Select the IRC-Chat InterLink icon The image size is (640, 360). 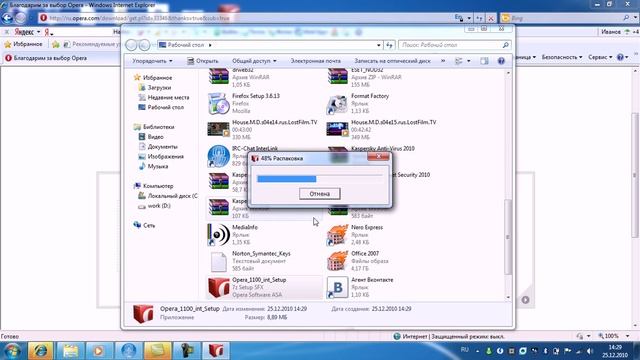pyautogui.click(x=218, y=156)
